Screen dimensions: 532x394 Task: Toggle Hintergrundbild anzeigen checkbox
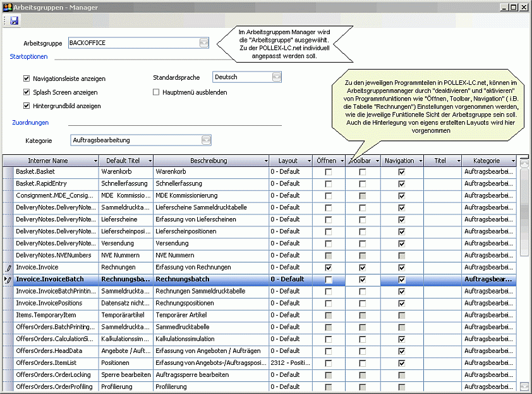pyautogui.click(x=27, y=106)
